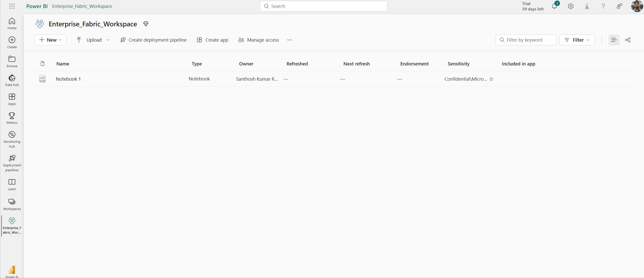Expand the Upload options dropdown
This screenshot has width=644, height=278.
click(108, 40)
